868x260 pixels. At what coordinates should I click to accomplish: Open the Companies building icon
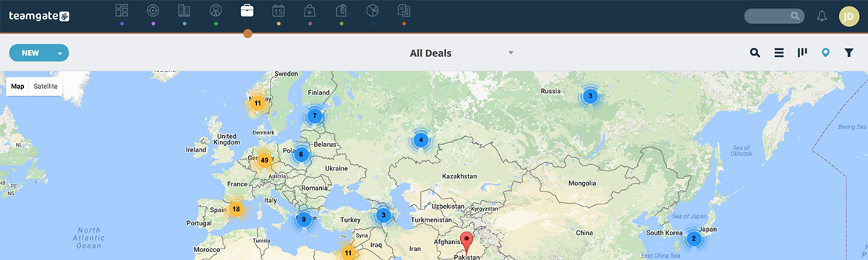point(184,10)
